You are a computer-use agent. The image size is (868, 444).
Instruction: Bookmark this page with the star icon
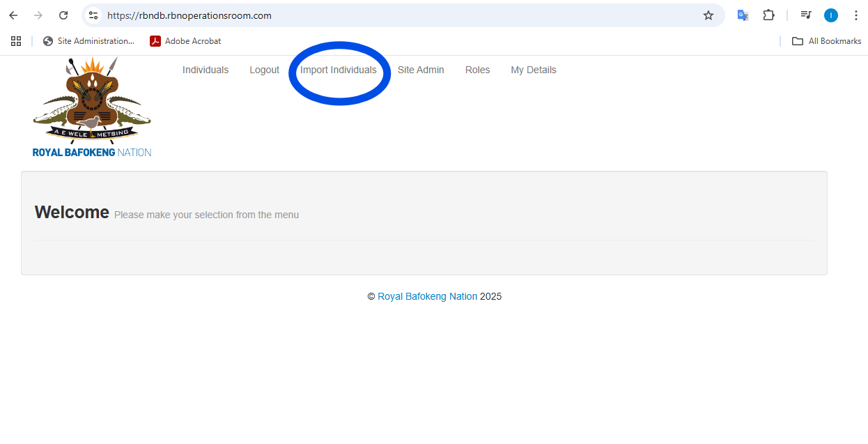click(x=708, y=15)
